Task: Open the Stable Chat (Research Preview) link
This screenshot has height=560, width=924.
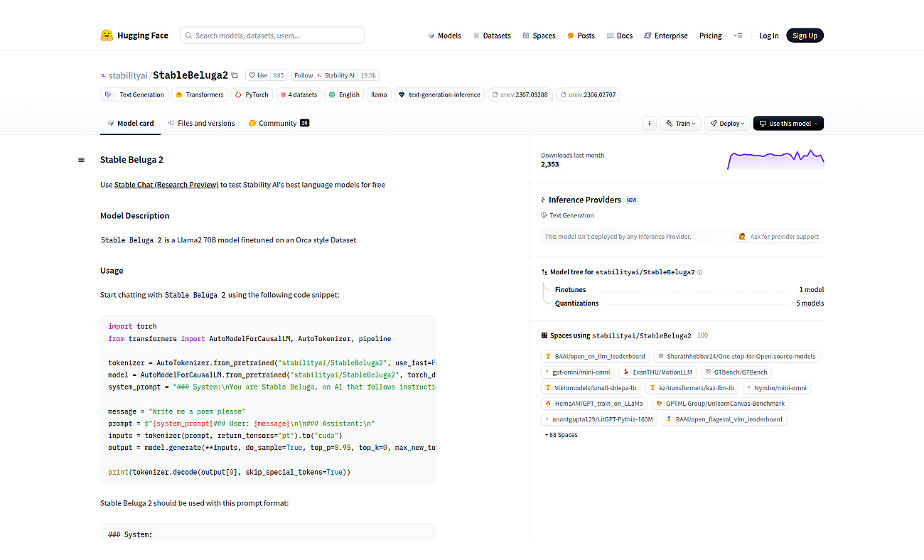Action: click(166, 185)
